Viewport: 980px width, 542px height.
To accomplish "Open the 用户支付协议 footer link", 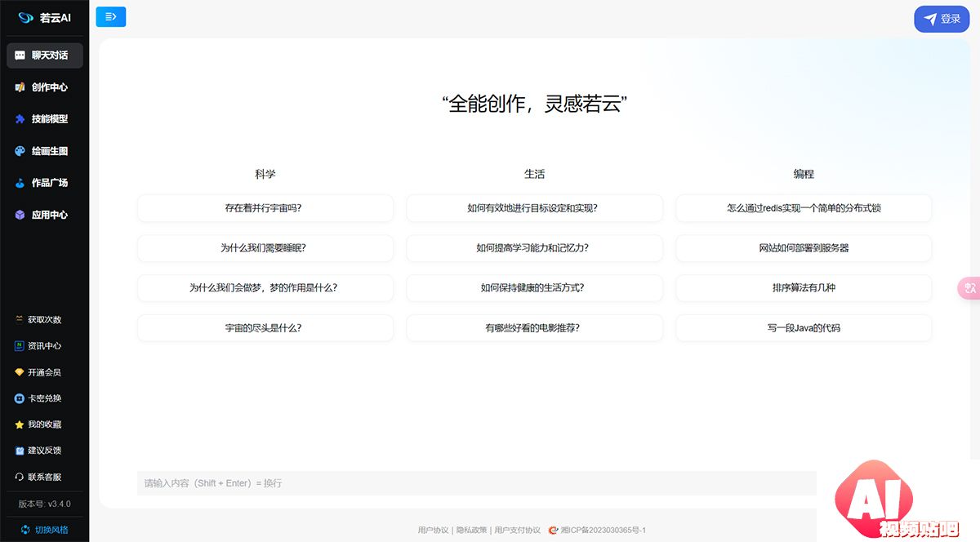I will [517, 531].
